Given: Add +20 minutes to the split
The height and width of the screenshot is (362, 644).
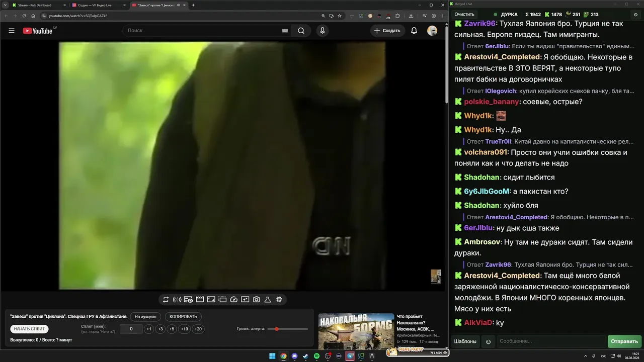Looking at the screenshot, I should (198, 329).
